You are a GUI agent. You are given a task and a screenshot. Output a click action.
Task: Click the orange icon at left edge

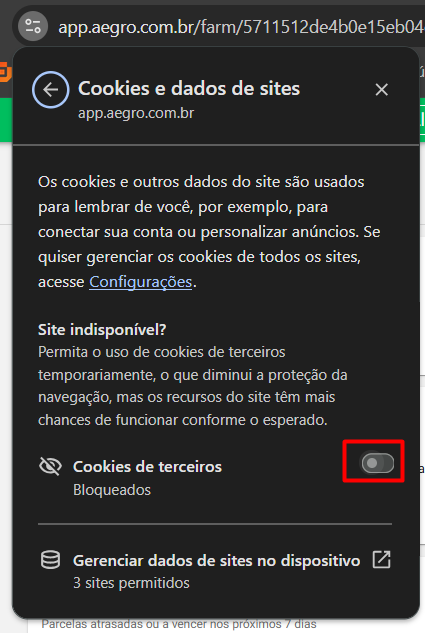tap(5, 73)
